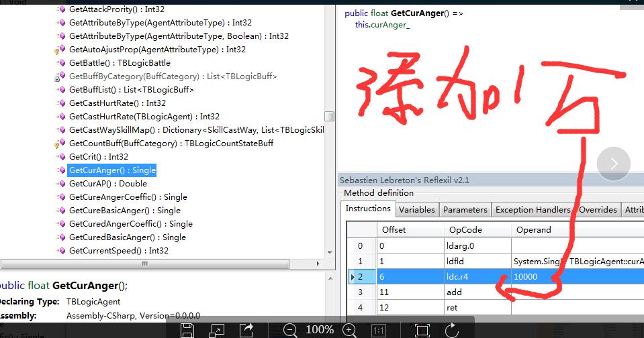
Task: Select GetCureAngerCoeffic() : Single
Action: point(128,197)
